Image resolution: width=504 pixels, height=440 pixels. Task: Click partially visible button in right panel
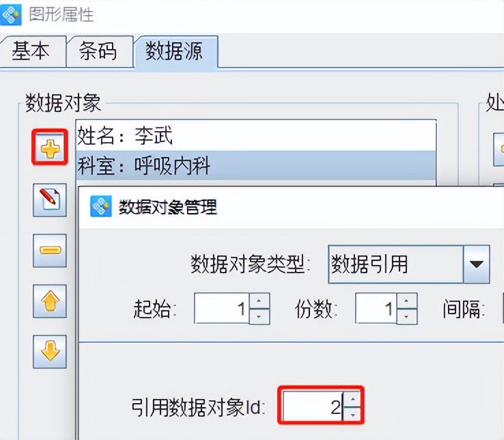499,149
